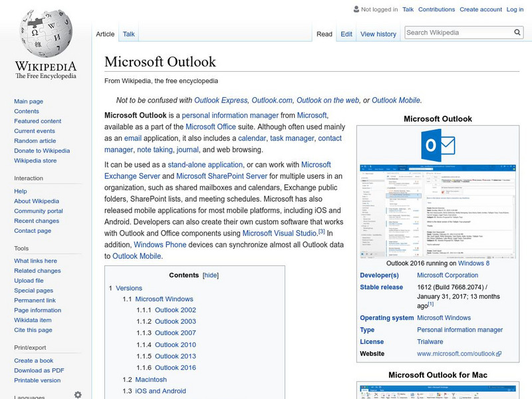Click Cite this page
Image resolution: width=532 pixels, height=399 pixels.
pyautogui.click(x=33, y=329)
